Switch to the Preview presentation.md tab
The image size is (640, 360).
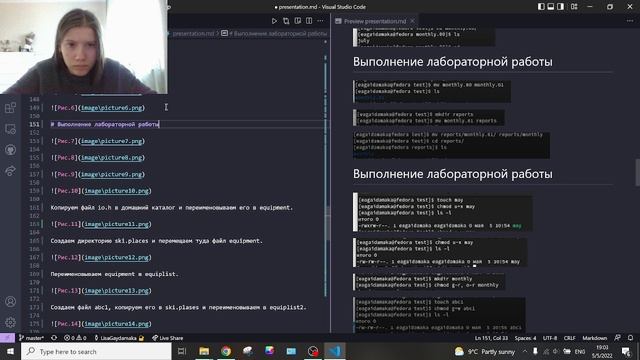(x=375, y=21)
